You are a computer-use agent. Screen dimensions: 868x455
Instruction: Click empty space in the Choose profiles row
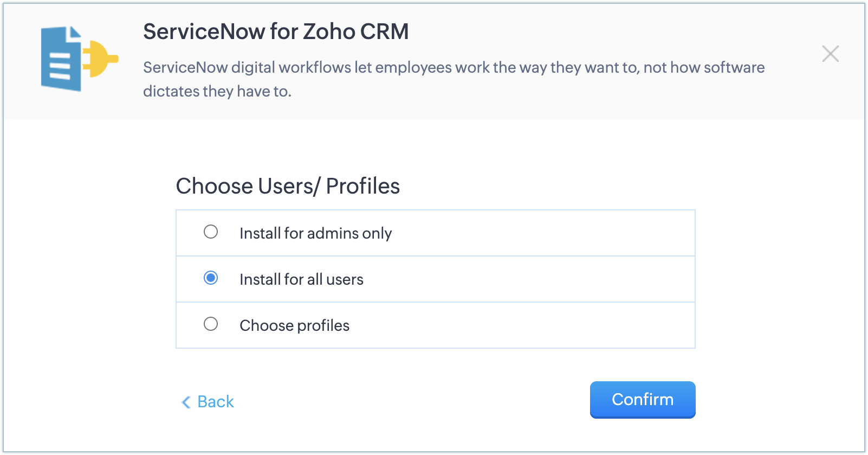542,325
